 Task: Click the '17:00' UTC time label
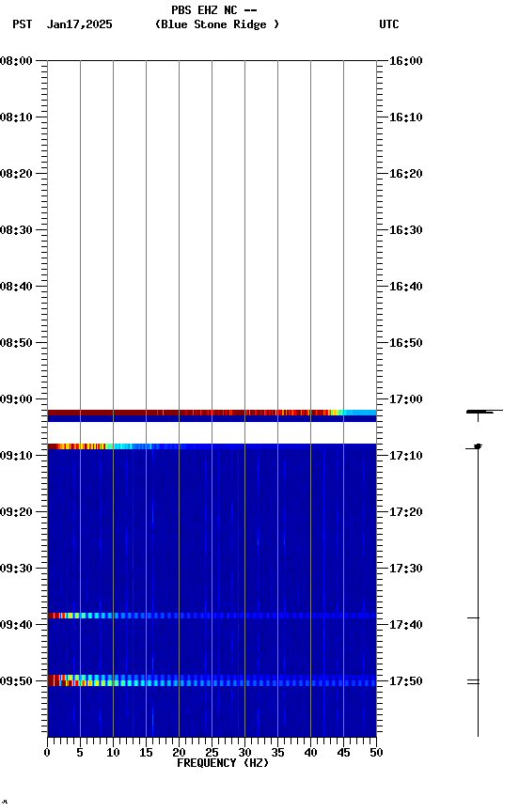(x=406, y=399)
